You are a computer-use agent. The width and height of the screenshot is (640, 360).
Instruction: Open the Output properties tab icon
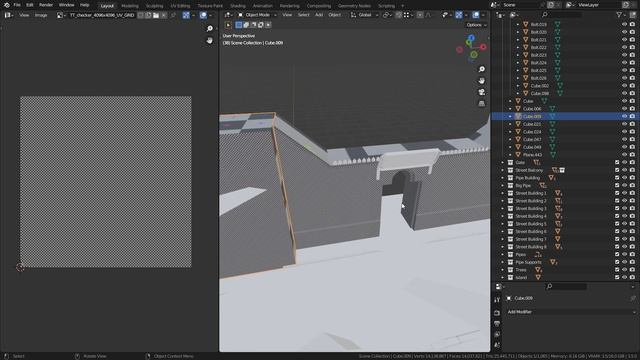(x=497, y=324)
